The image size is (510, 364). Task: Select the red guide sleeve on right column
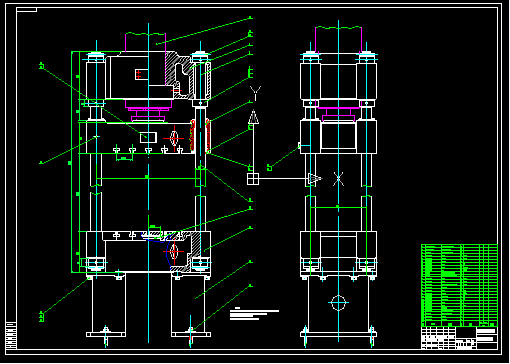tap(200, 136)
